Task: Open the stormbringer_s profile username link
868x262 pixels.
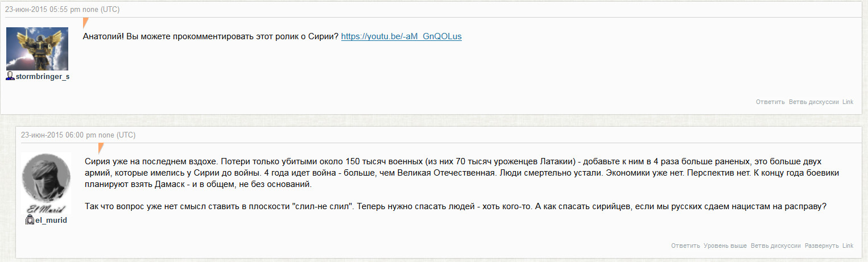Action: tap(42, 77)
